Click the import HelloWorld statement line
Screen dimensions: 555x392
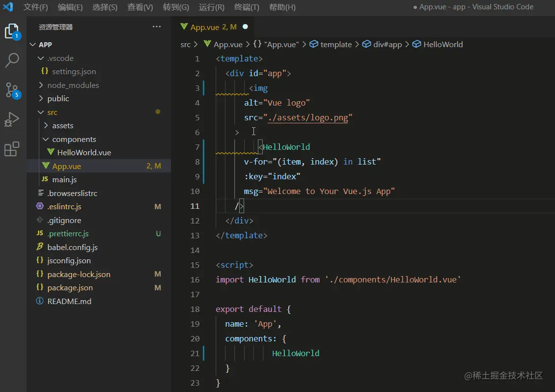point(338,280)
